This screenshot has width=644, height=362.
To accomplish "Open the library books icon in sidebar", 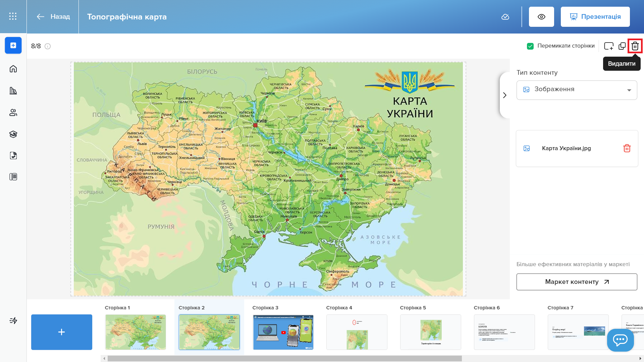I will pos(13,91).
